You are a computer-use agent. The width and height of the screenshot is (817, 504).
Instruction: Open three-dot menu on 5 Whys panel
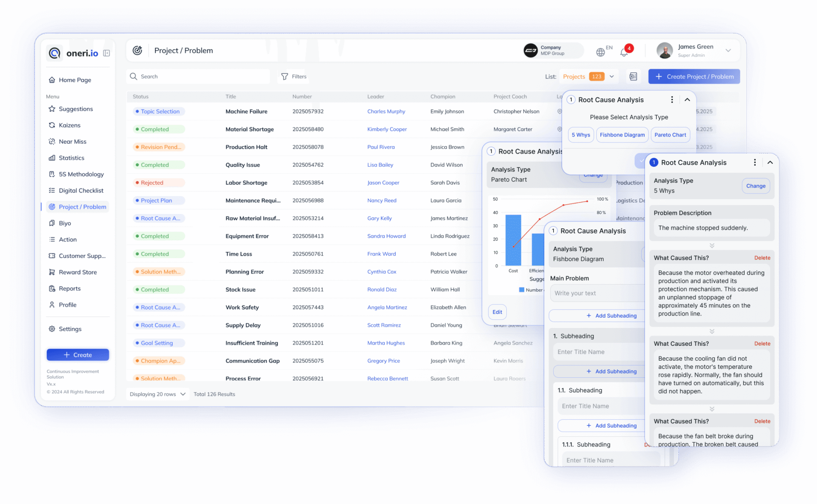(755, 162)
